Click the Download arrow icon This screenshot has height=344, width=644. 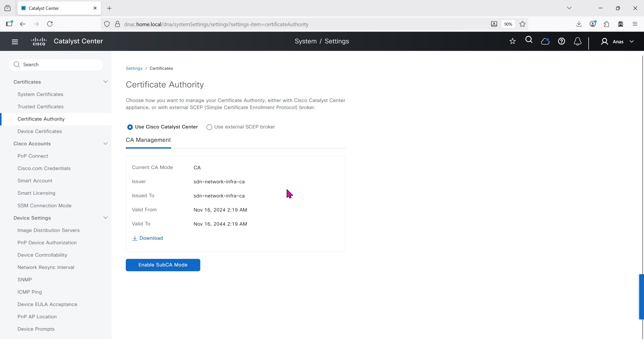click(x=135, y=238)
